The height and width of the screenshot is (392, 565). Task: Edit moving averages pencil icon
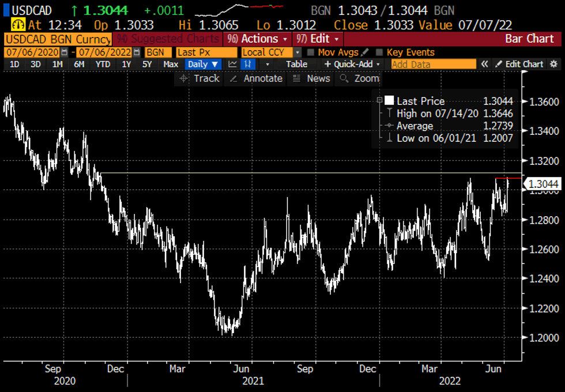(x=364, y=52)
